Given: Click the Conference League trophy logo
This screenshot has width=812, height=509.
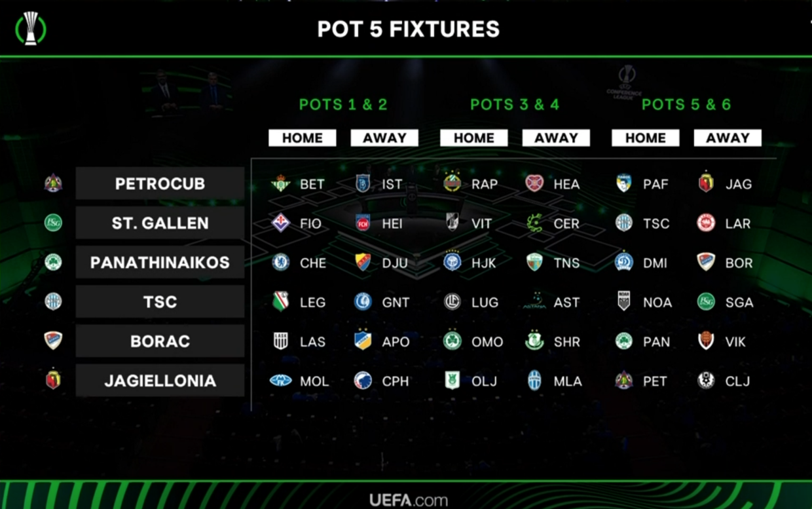Looking at the screenshot, I should (31, 29).
